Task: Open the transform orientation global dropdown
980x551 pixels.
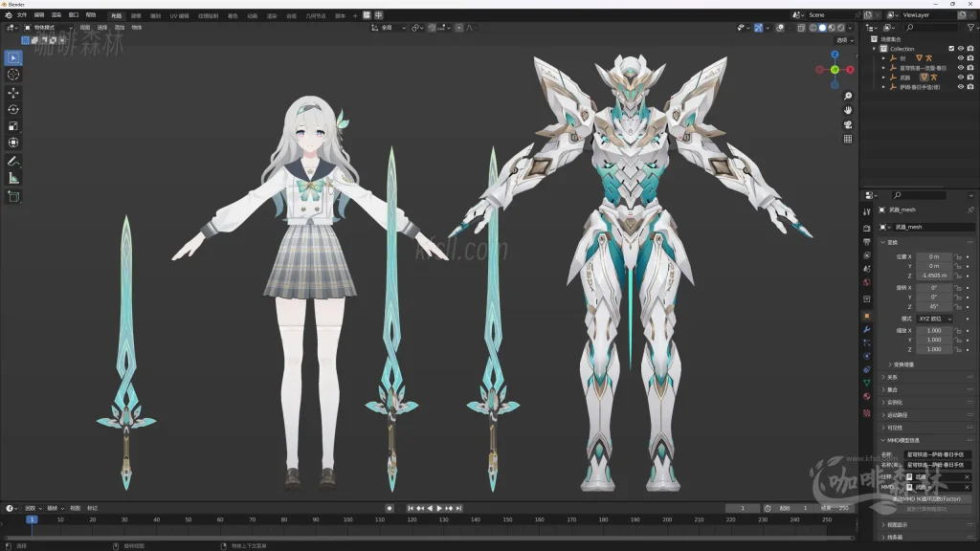Action: [389, 28]
